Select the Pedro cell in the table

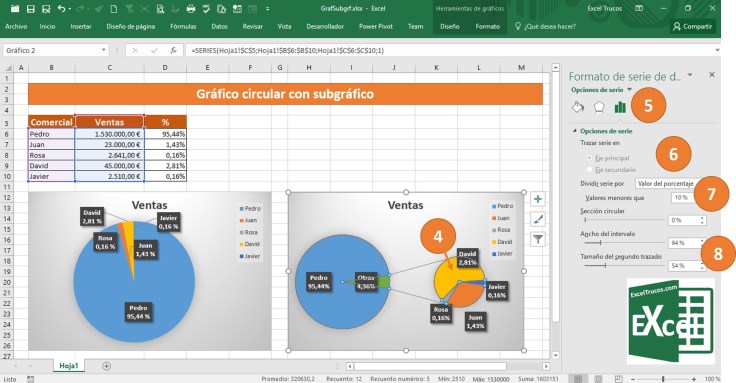(x=51, y=134)
